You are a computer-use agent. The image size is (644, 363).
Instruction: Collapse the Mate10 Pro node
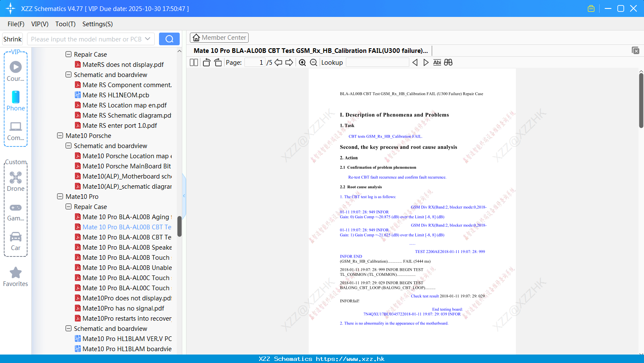point(60,197)
